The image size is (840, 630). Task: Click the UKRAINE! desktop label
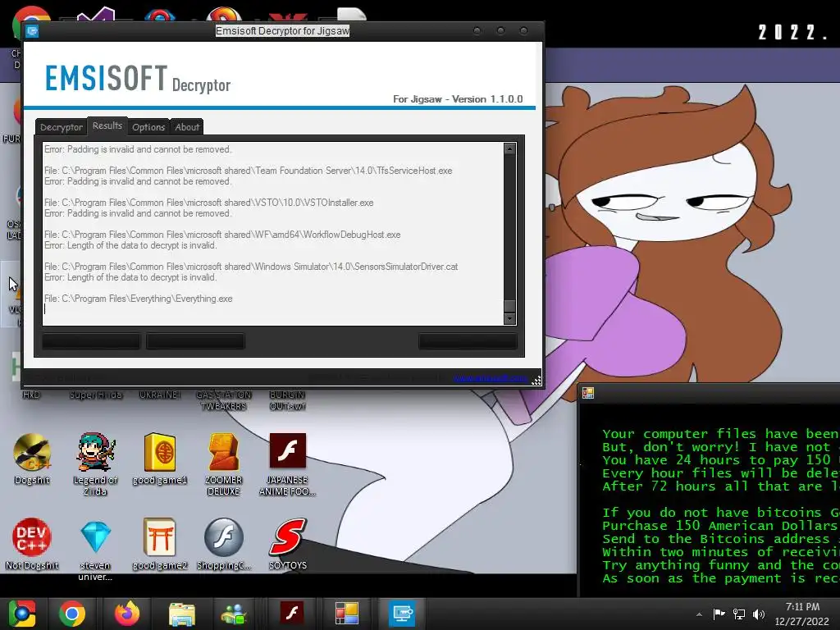pyautogui.click(x=160, y=395)
